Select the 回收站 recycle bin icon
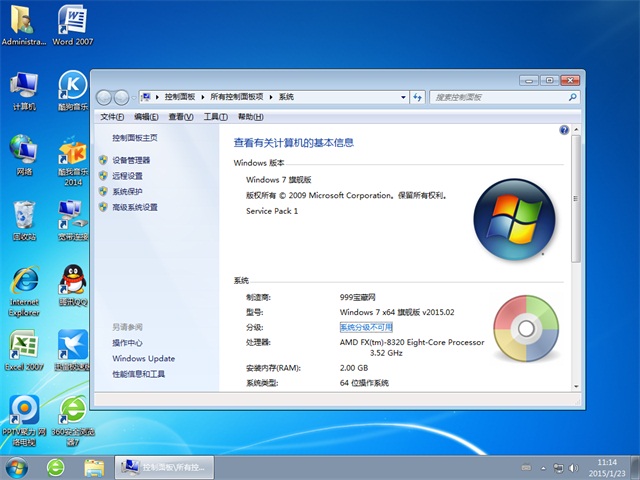 pyautogui.click(x=24, y=220)
